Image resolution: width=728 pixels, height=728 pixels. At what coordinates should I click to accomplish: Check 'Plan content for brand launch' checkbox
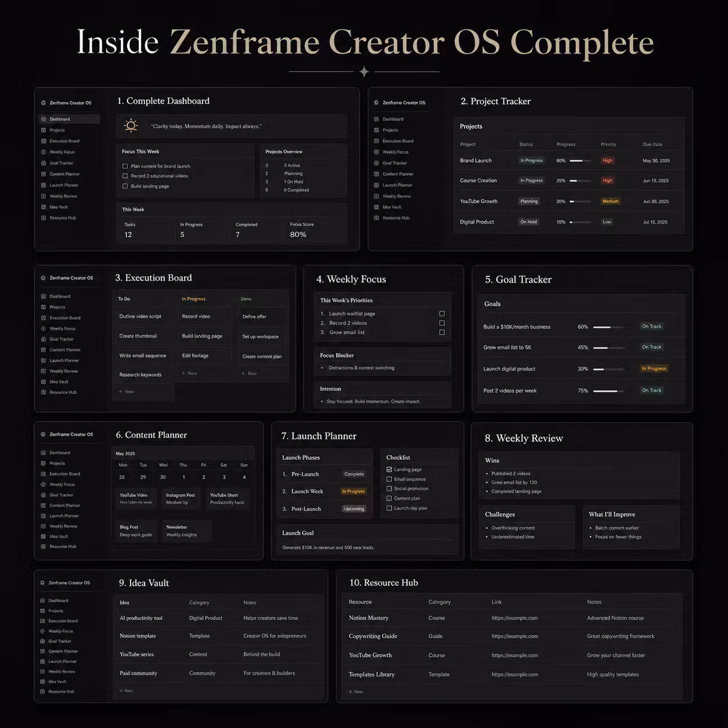click(125, 166)
